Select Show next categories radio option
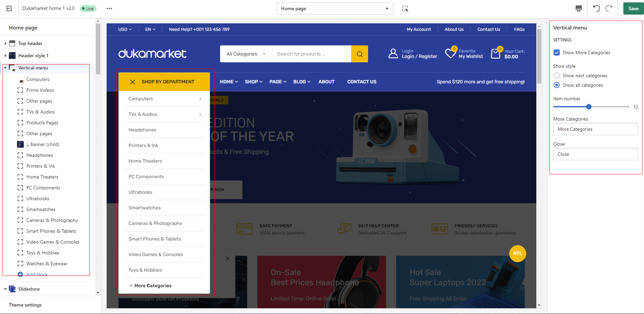Screen dimensions: 644x314 (557, 76)
